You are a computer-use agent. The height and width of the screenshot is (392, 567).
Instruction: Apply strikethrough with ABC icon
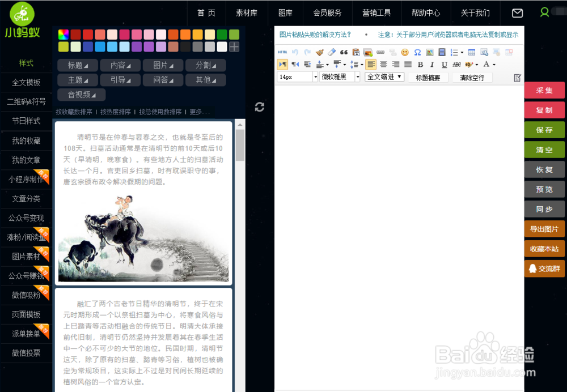pos(456,65)
